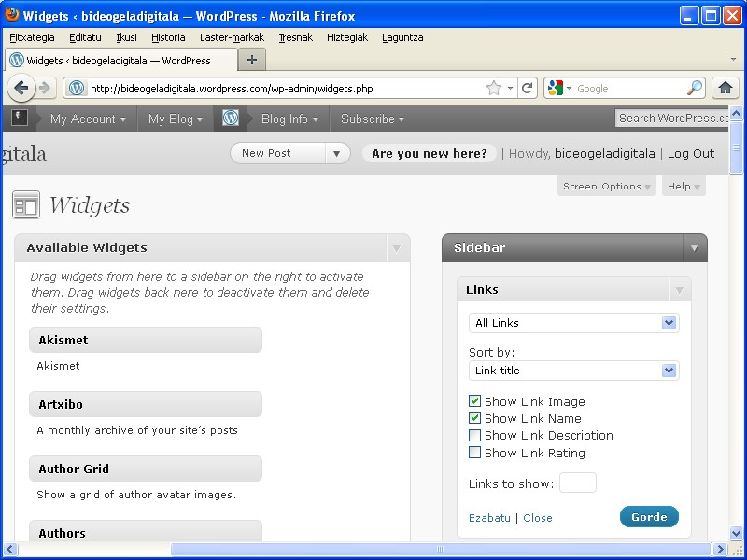Open the Laster-markak menu
The height and width of the screenshot is (560, 747).
coord(232,37)
